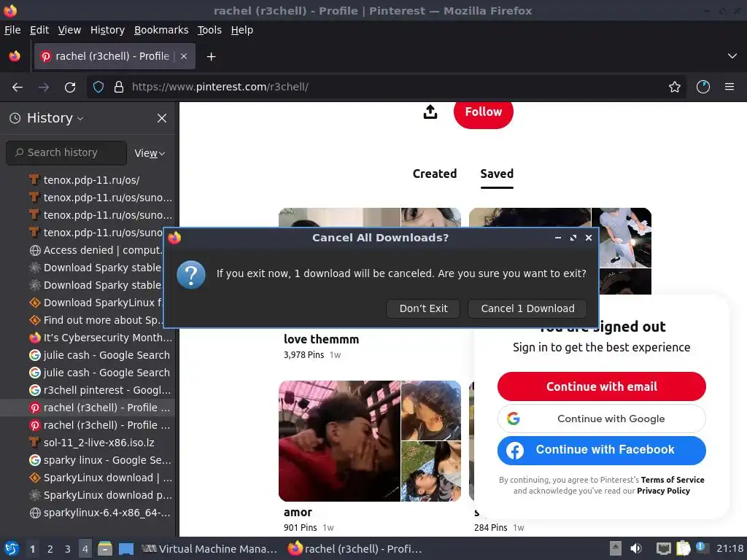Screen dimensions: 747x560
Task: Open history entry sol-11_2-live-x86.iso.lz
Action: [x=88, y=443]
